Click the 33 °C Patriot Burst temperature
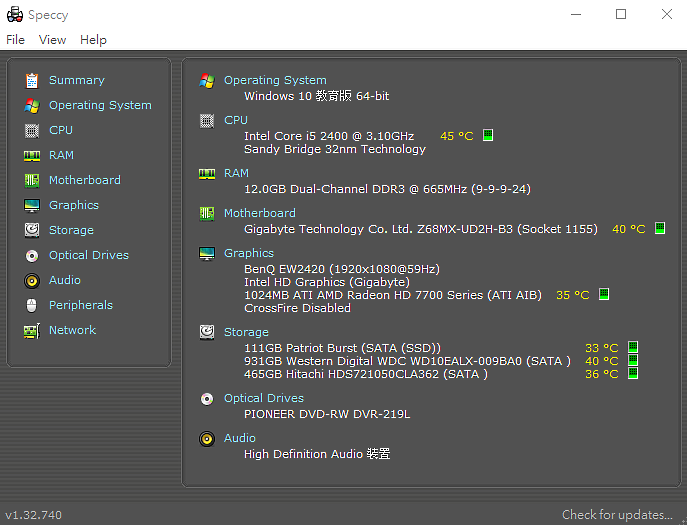This screenshot has height=525, width=687. click(602, 348)
